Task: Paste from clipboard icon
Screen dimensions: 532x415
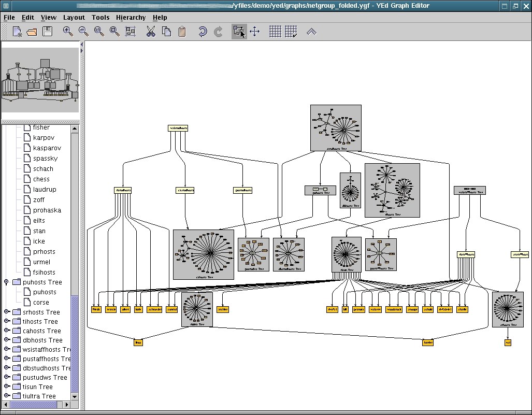Action: 182,32
